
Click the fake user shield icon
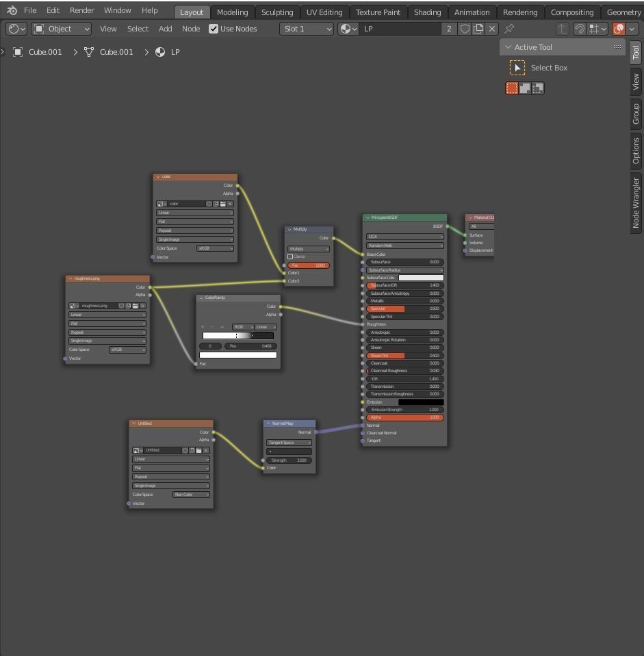[x=465, y=29]
